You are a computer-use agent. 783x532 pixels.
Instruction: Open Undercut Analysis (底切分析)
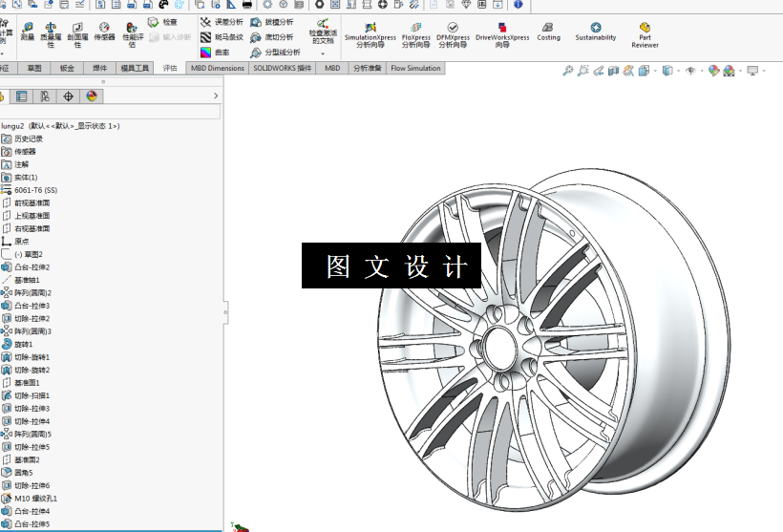click(271, 37)
